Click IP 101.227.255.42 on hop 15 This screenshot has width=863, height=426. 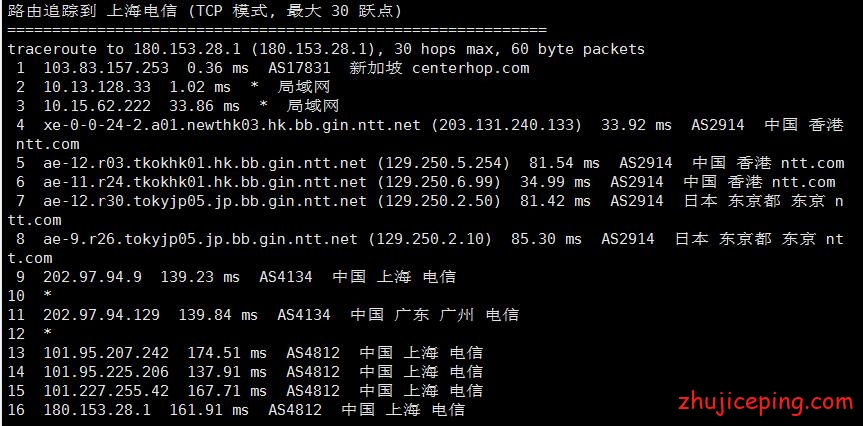tap(106, 391)
